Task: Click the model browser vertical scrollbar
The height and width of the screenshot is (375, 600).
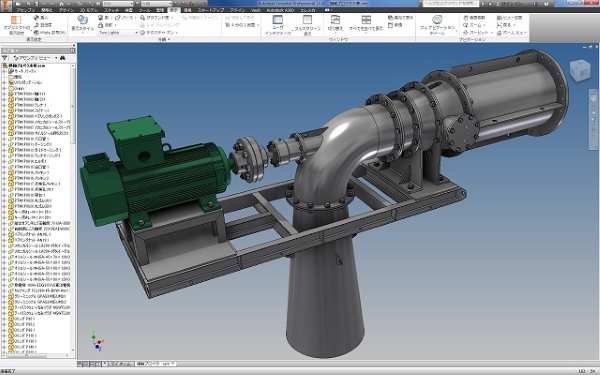Action: click(x=73, y=208)
